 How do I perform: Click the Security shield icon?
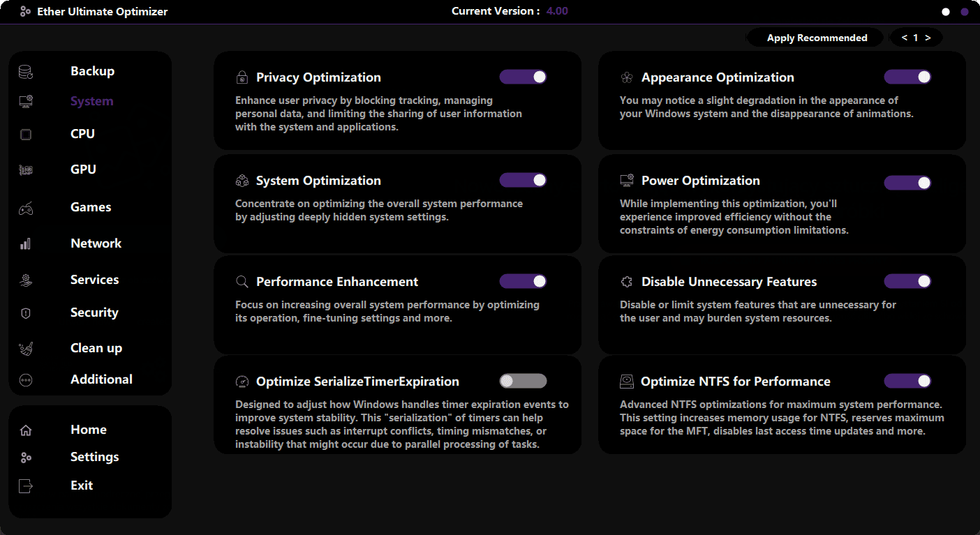[26, 312]
